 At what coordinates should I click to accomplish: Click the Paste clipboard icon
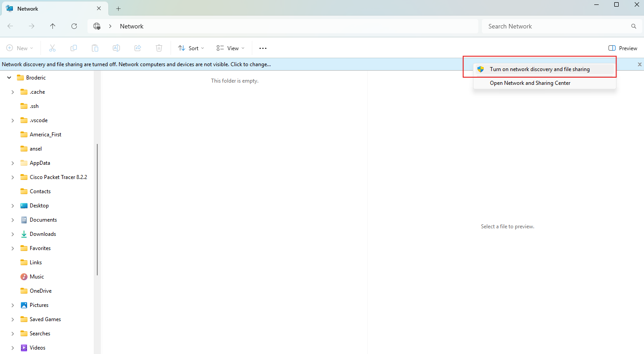tap(95, 48)
